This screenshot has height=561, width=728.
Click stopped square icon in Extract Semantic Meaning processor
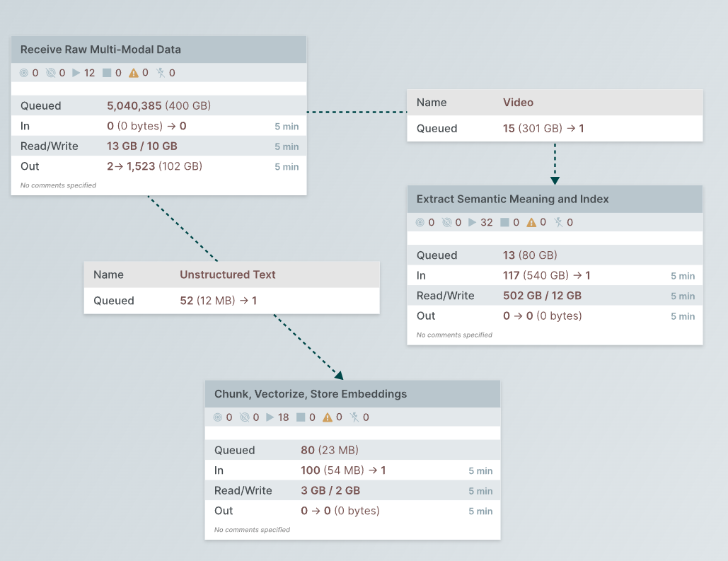pyautogui.click(x=504, y=222)
